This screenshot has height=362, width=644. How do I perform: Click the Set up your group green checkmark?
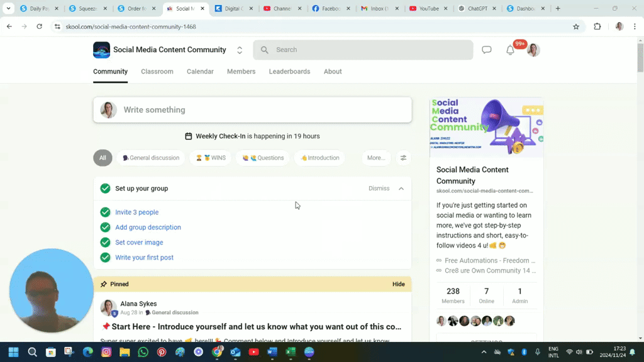pos(105,189)
